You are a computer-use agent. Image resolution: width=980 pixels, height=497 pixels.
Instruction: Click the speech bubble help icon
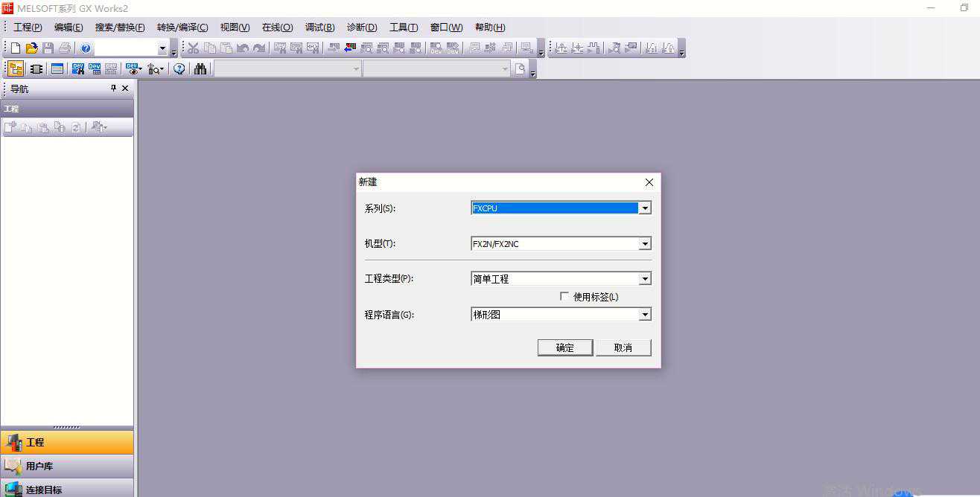(x=179, y=69)
